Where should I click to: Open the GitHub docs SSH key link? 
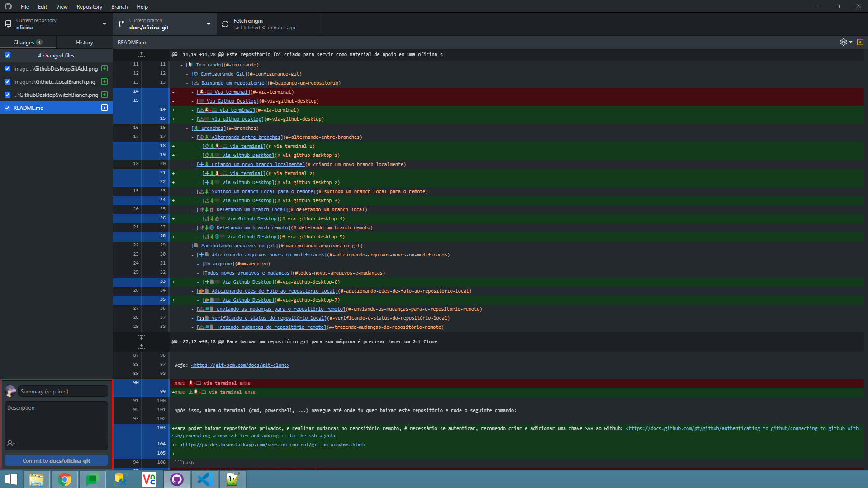point(516,432)
